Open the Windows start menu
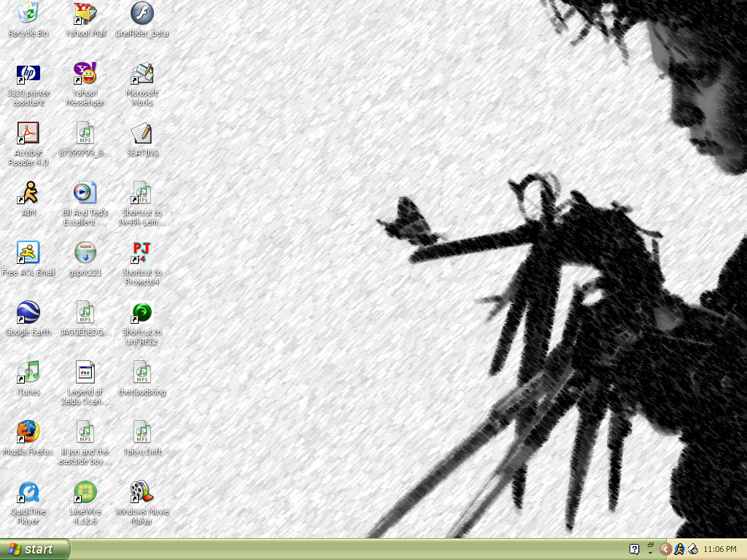This screenshot has width=747, height=560. pyautogui.click(x=35, y=549)
